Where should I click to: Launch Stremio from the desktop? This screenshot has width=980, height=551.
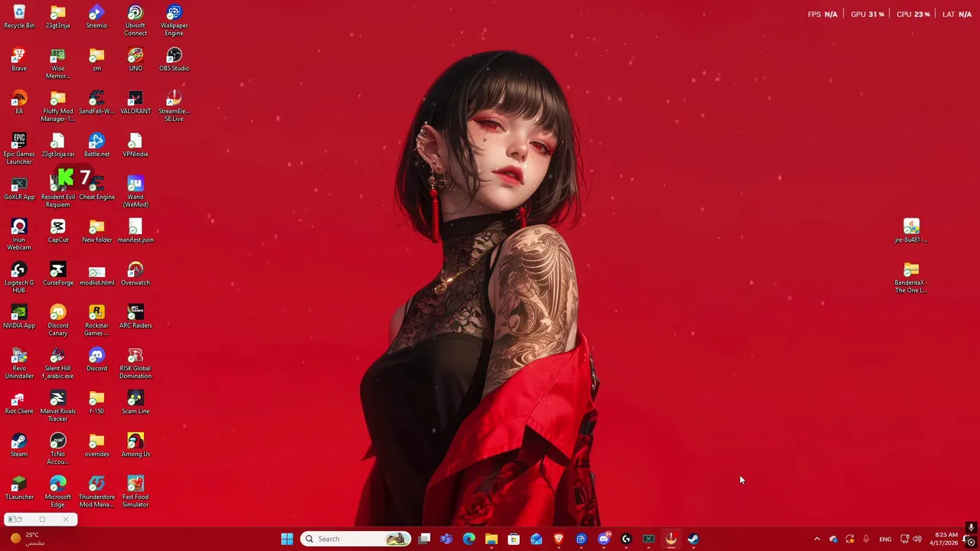[x=96, y=17]
